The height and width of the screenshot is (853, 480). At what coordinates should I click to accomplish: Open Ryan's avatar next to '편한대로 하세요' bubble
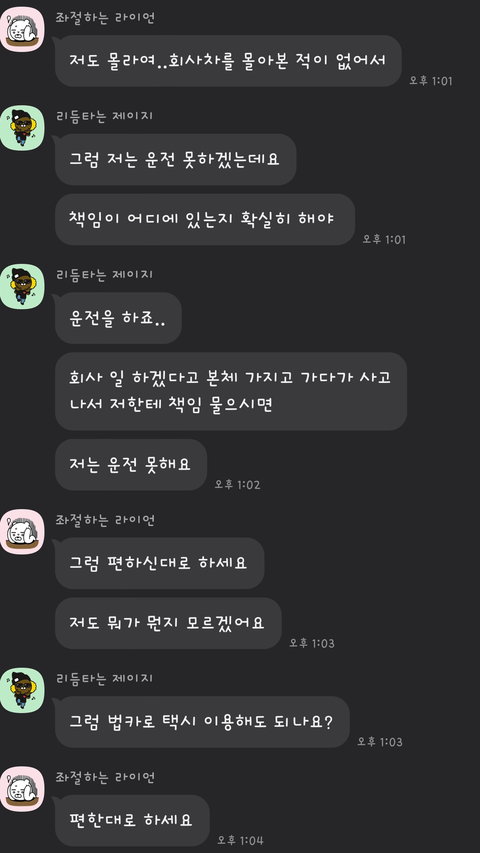(x=22, y=789)
